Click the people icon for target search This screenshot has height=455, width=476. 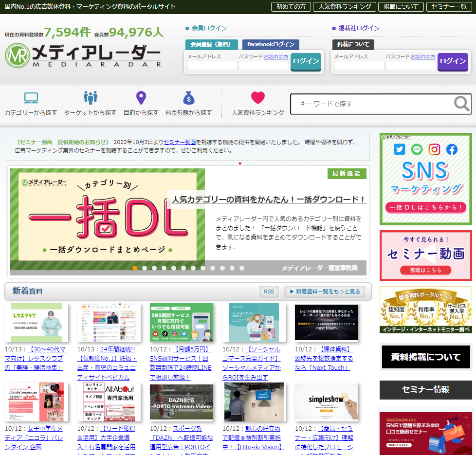90,98
